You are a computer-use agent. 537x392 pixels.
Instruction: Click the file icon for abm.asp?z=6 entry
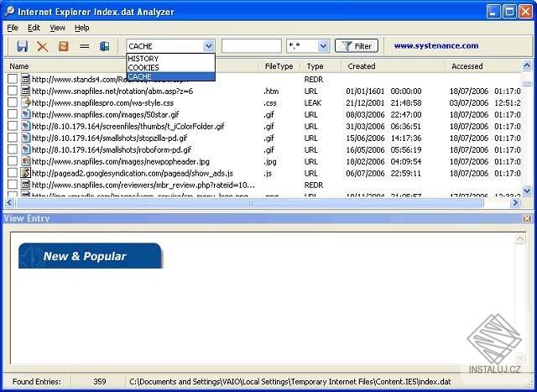click(x=26, y=91)
